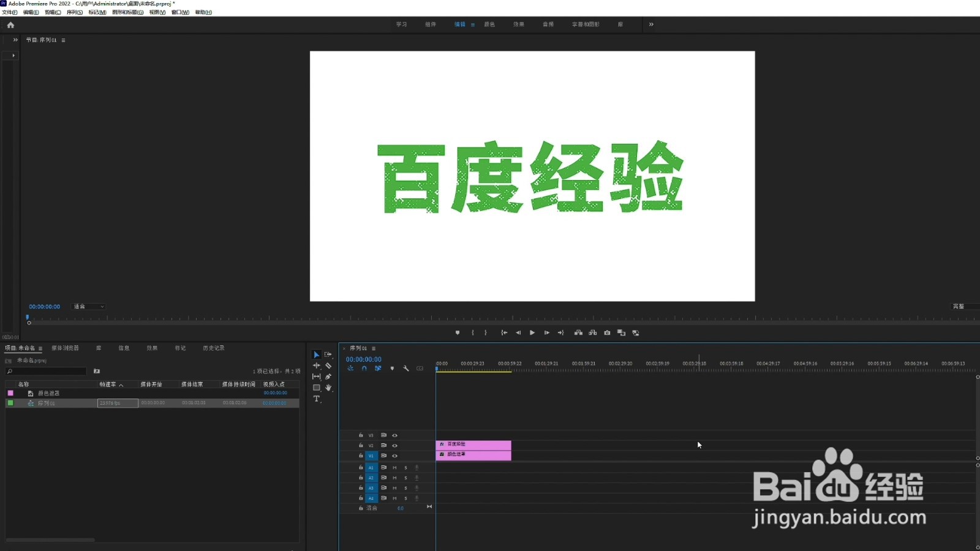Add marker in Program Monitor
Viewport: 980px width, 551px height.
point(458,332)
